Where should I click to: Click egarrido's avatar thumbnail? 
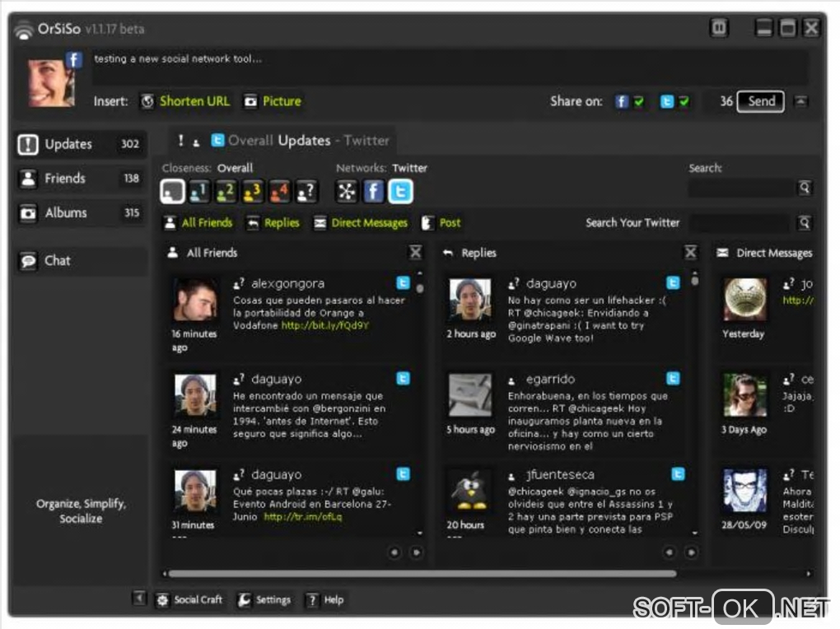click(x=469, y=395)
